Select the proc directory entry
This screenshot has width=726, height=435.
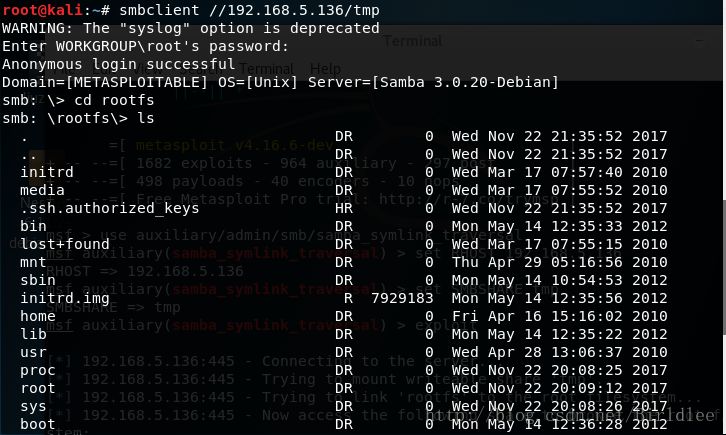coord(38,371)
